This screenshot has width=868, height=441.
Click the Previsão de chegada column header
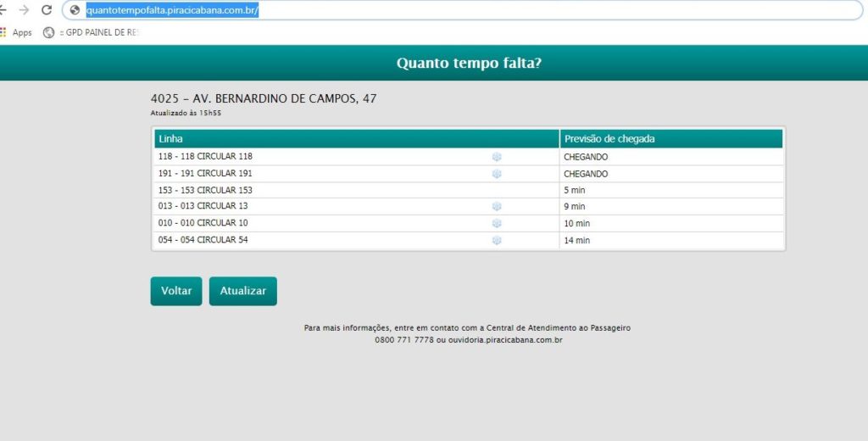click(x=609, y=138)
